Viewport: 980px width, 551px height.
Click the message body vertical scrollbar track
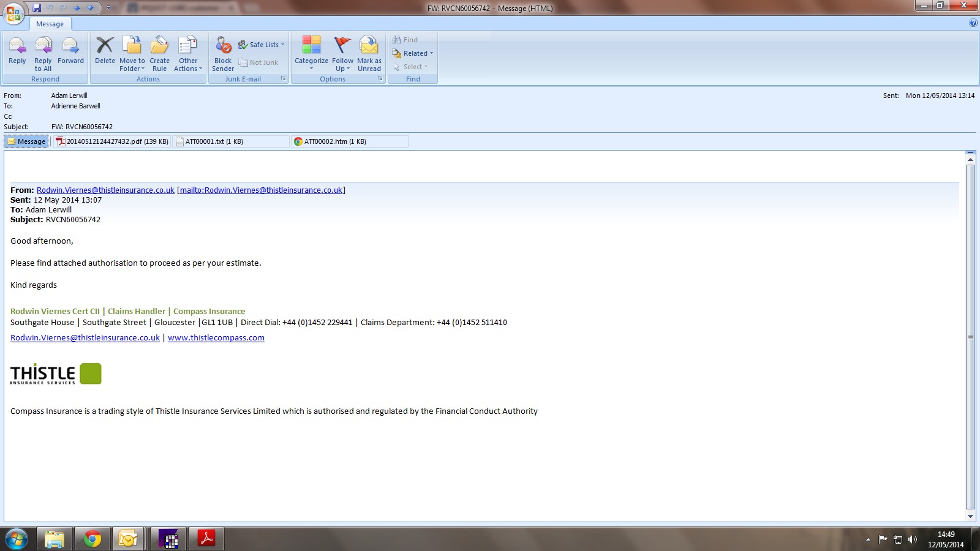point(970,337)
